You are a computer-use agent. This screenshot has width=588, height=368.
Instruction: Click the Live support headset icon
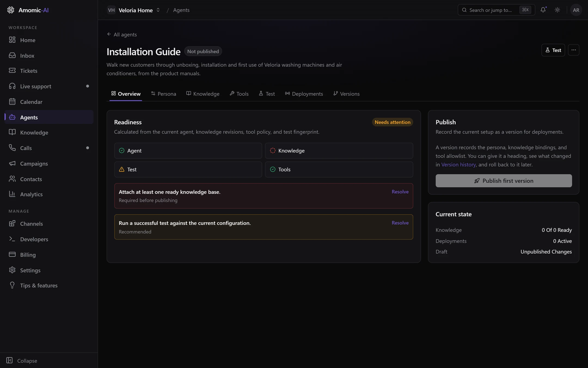coord(12,86)
